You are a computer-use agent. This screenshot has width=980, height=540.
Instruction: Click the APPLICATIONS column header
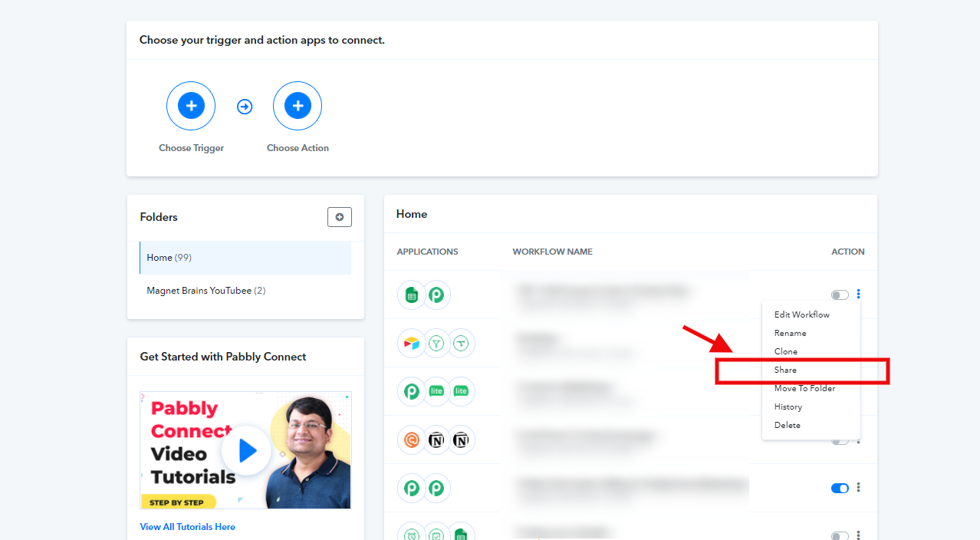click(x=427, y=252)
